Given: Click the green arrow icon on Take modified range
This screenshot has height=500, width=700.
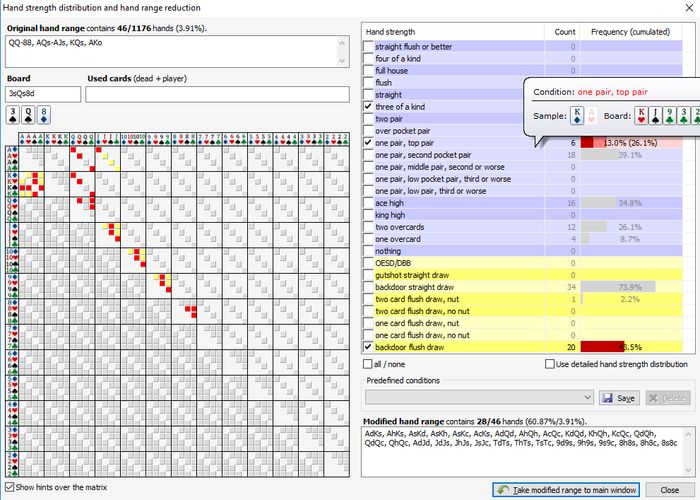Looking at the screenshot, I should point(503,490).
